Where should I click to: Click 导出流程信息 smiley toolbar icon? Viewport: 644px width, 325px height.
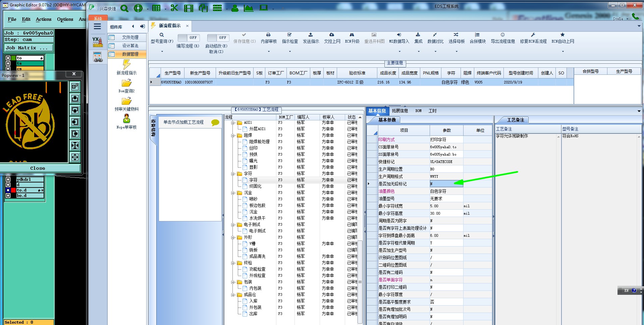tap(502, 35)
